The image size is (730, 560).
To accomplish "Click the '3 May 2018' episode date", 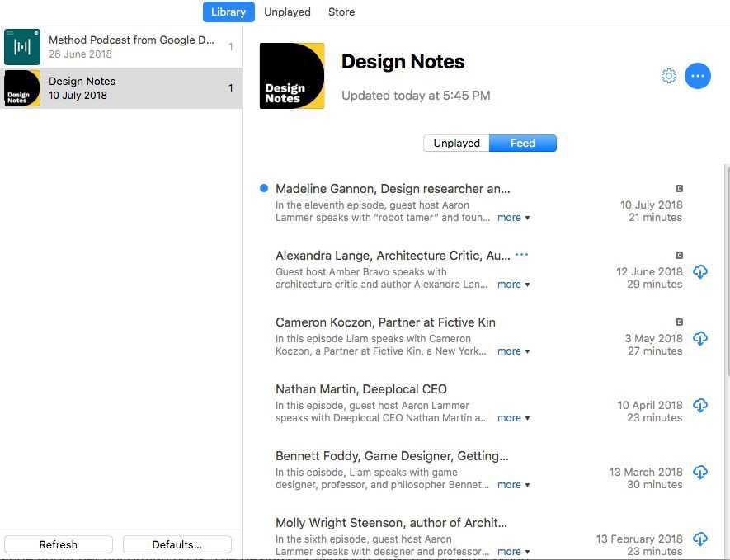I will (653, 338).
